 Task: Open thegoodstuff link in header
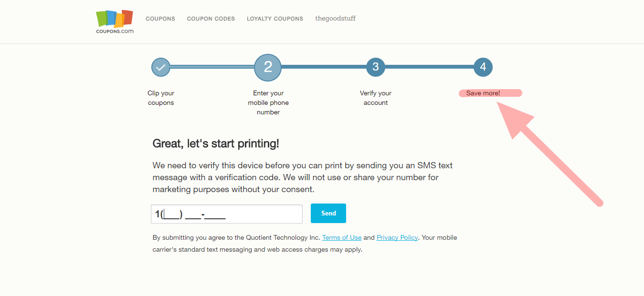click(336, 19)
